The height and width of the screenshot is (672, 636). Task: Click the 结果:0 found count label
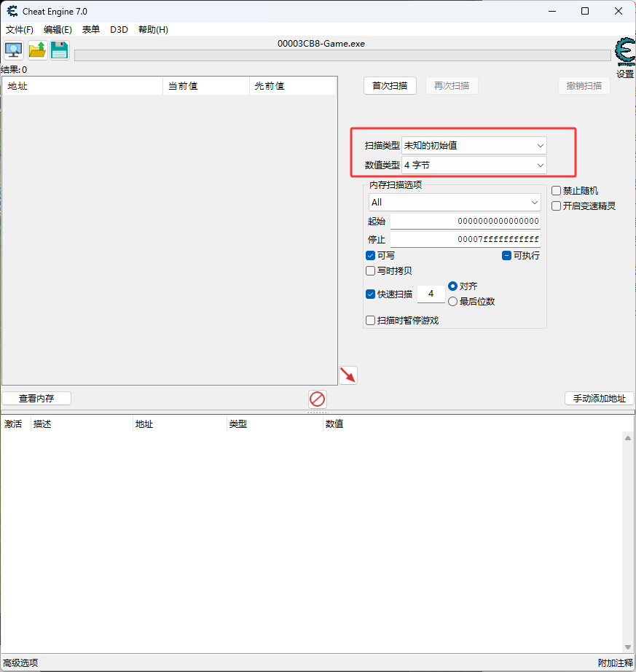pyautogui.click(x=14, y=69)
